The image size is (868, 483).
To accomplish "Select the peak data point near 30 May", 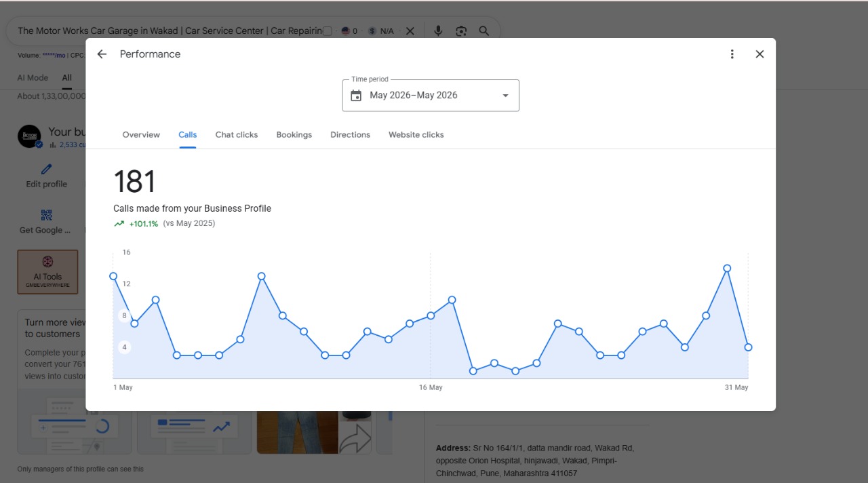I will pos(727,268).
